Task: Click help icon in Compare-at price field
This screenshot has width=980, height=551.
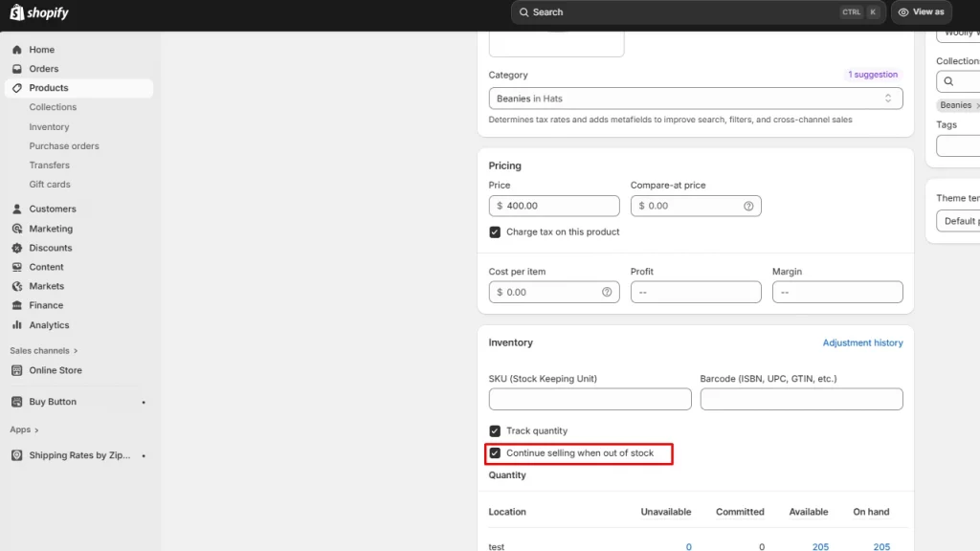Action: point(748,206)
